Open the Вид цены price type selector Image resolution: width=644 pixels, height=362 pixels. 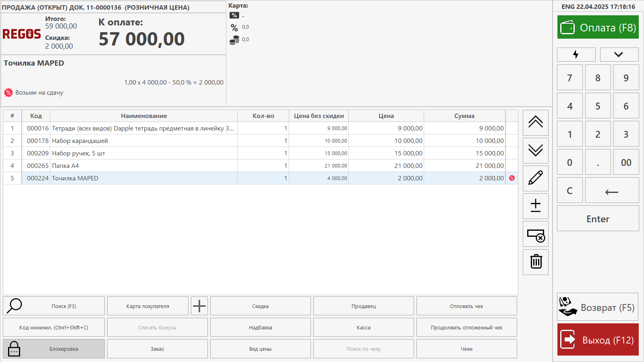tap(260, 349)
